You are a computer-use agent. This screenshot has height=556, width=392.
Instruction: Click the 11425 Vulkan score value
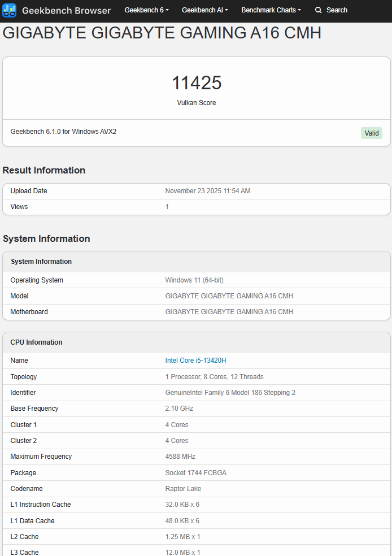pos(197,82)
